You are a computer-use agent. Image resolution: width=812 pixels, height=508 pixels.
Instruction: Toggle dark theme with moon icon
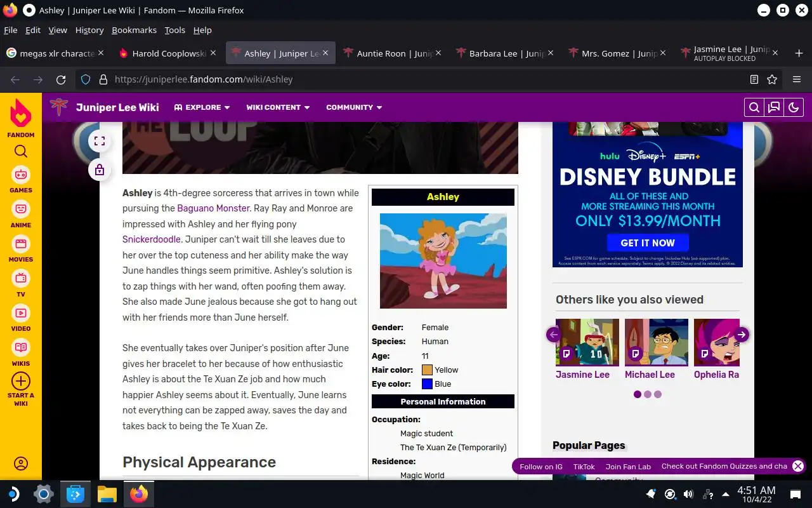(x=794, y=107)
